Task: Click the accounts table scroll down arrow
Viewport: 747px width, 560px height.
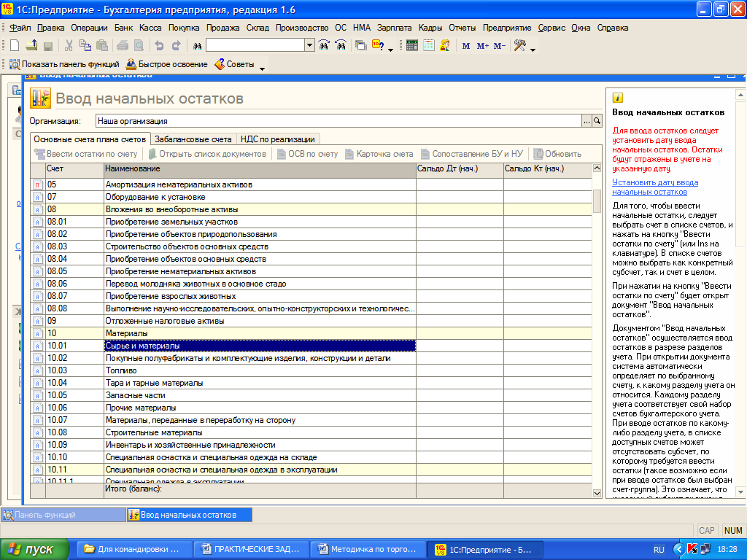Action: coord(597,494)
